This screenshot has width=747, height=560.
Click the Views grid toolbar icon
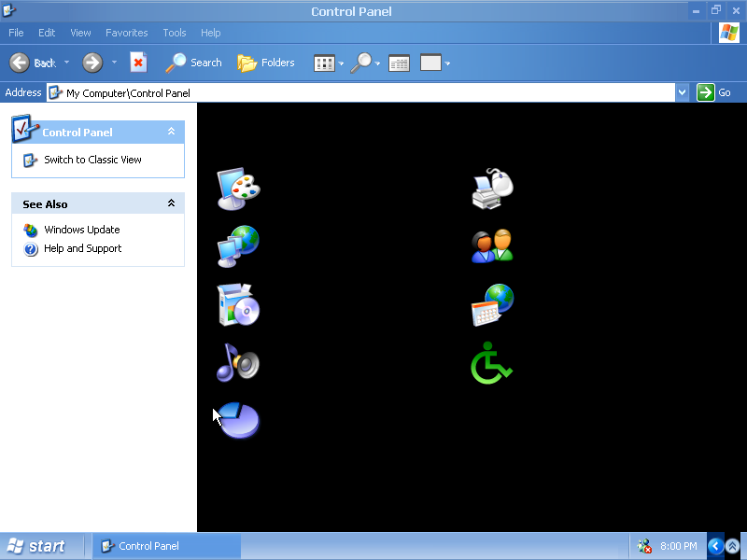[324, 63]
